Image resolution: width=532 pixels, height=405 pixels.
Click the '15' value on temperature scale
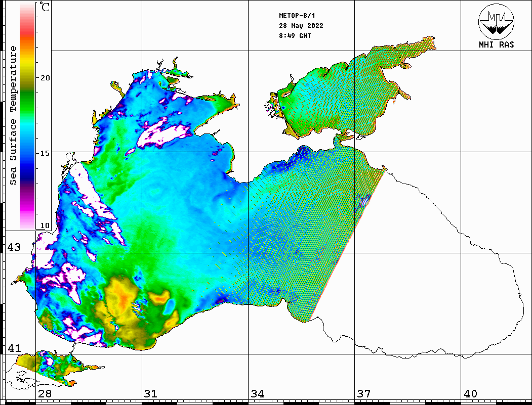45,153
